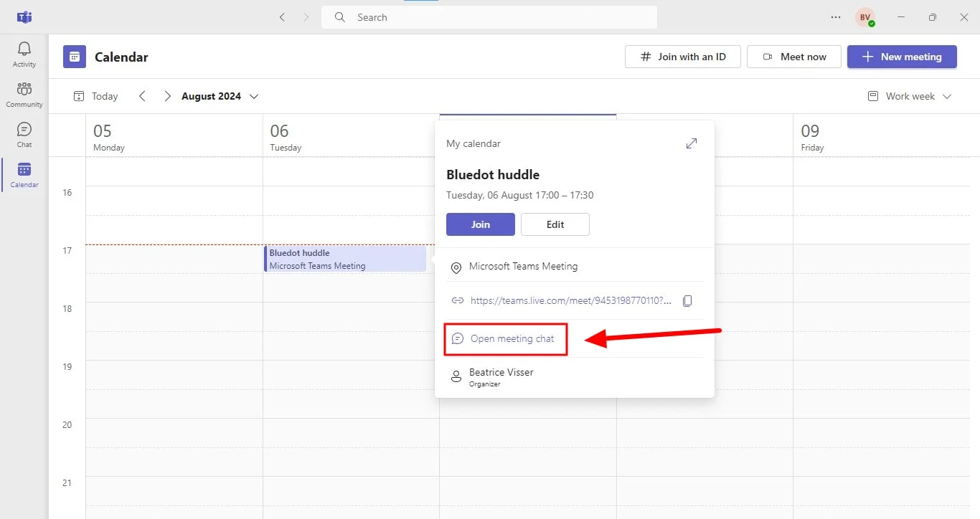The width and height of the screenshot is (980, 519).
Task: Open the Work week view dropdown
Action: (x=910, y=96)
